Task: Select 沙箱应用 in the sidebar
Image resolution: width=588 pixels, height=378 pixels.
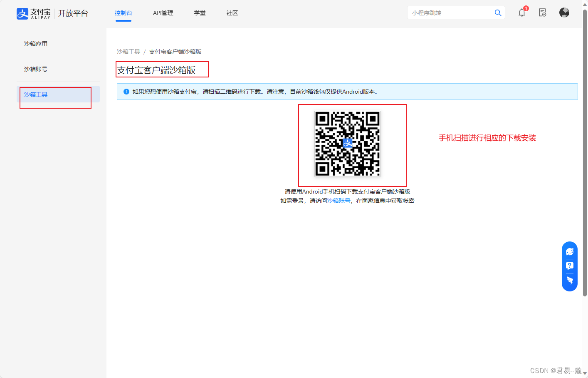Action: 58,44
